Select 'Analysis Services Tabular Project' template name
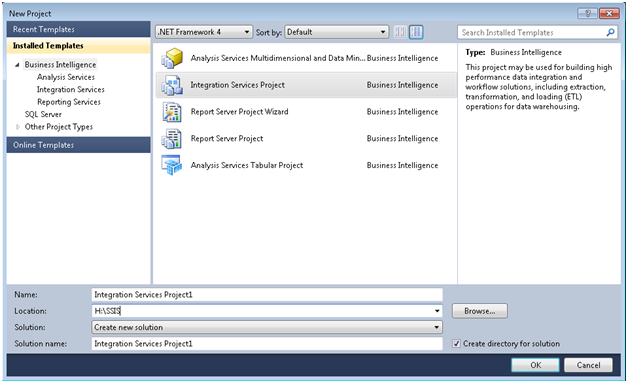 point(247,165)
